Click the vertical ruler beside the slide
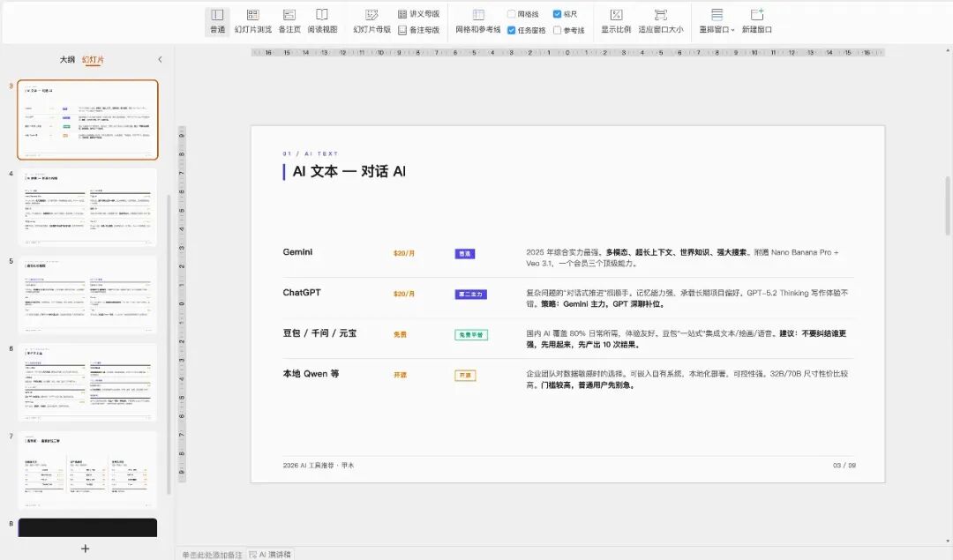The image size is (953, 560). point(182,303)
